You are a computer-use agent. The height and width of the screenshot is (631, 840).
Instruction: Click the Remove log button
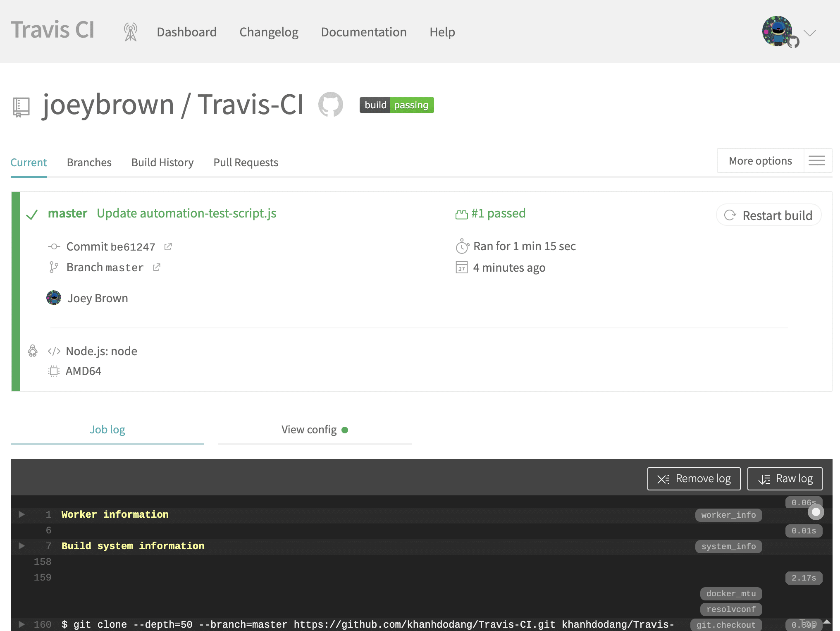pos(694,479)
